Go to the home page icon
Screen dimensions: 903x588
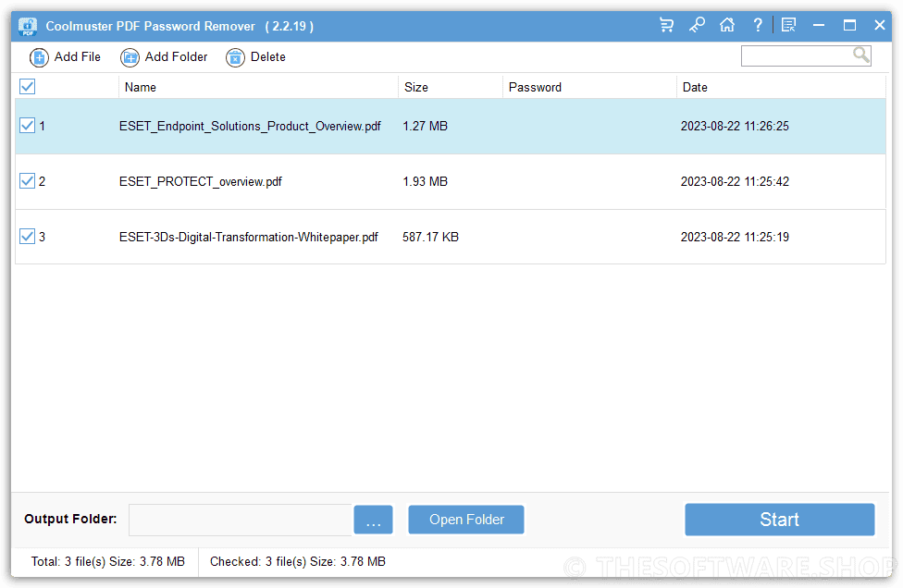coord(727,25)
